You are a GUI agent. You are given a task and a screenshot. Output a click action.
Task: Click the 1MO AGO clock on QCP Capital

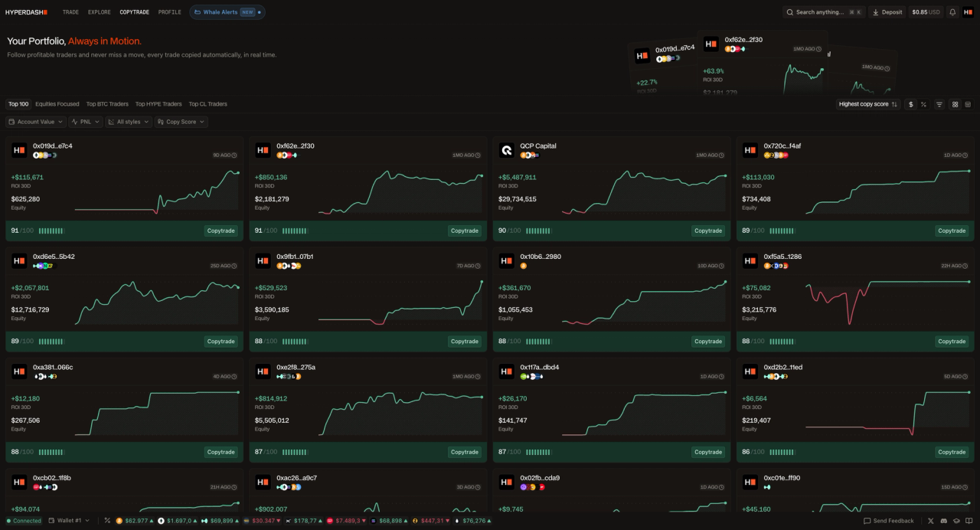[721, 155]
